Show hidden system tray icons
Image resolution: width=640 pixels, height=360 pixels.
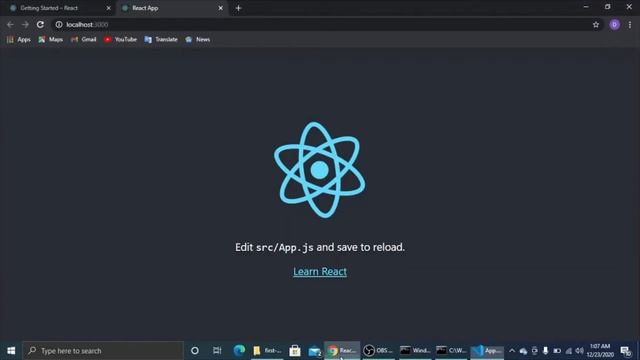(x=512, y=351)
